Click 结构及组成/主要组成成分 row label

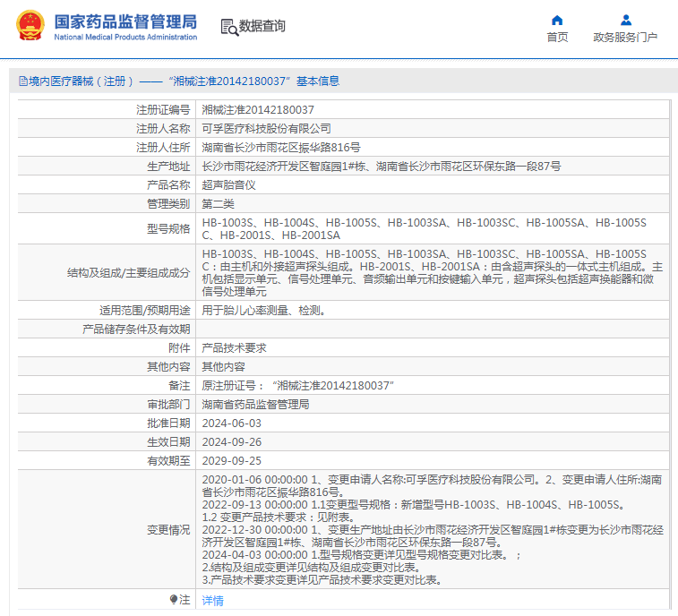coord(128,273)
